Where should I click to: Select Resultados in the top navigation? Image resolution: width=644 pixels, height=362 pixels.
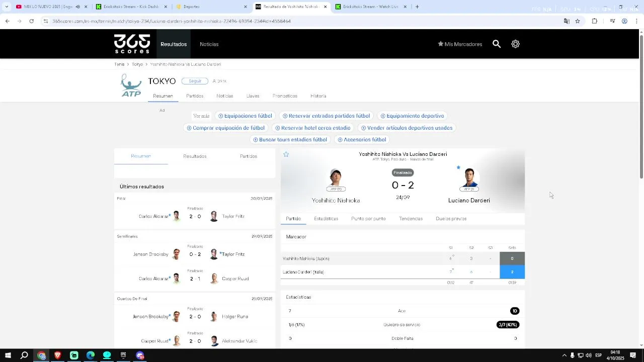174,44
